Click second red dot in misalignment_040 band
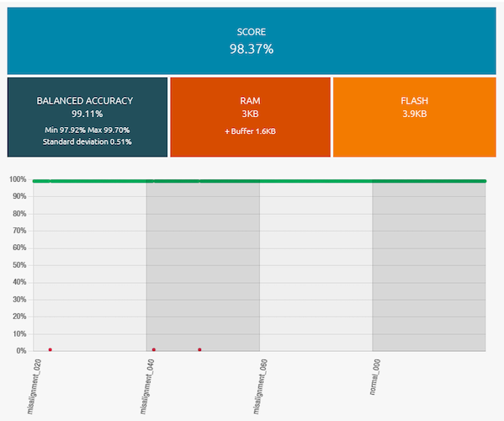This screenshot has height=421, width=504. point(199,349)
